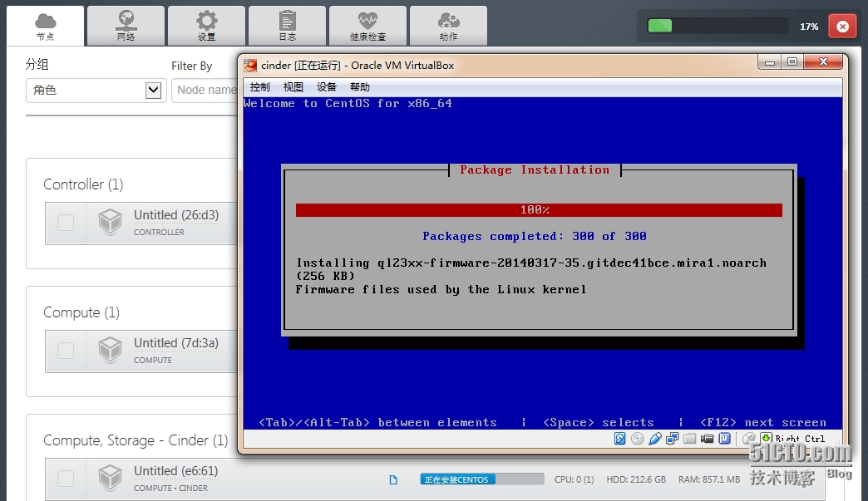Tick the checkbox for Untitled (26:d3) controller

66,223
